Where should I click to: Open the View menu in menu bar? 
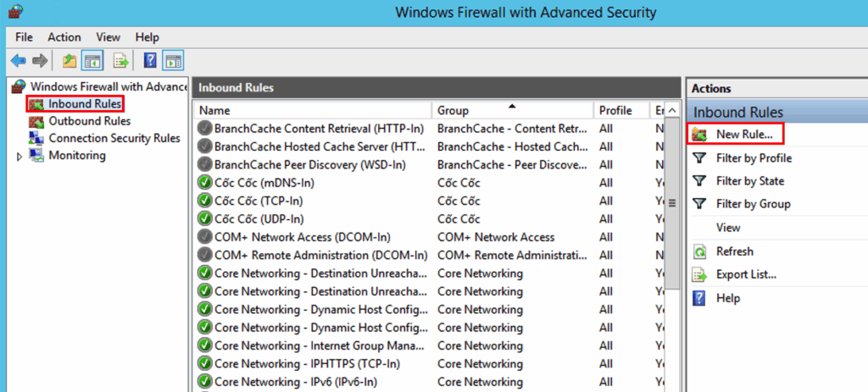click(x=108, y=37)
